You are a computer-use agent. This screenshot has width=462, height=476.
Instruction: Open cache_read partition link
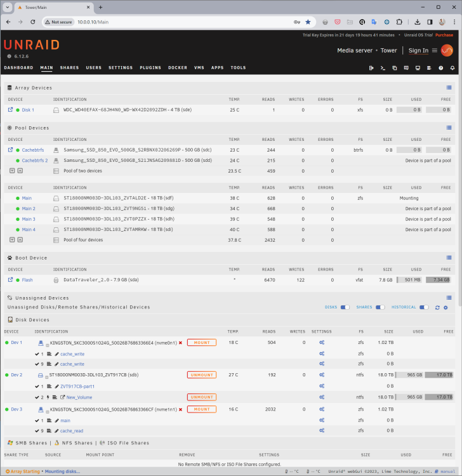(72, 431)
